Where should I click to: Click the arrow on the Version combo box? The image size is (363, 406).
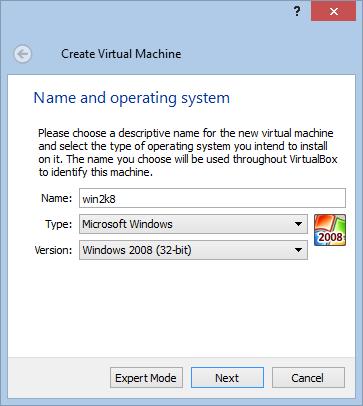click(298, 250)
